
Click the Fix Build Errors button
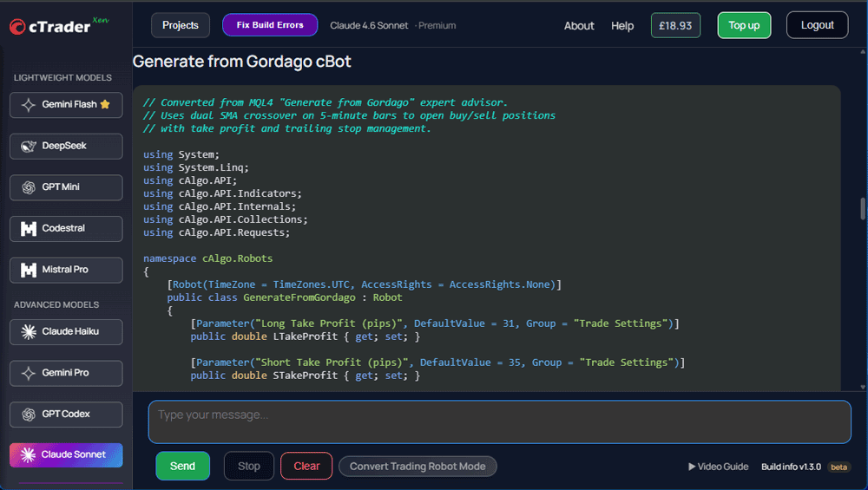click(270, 25)
